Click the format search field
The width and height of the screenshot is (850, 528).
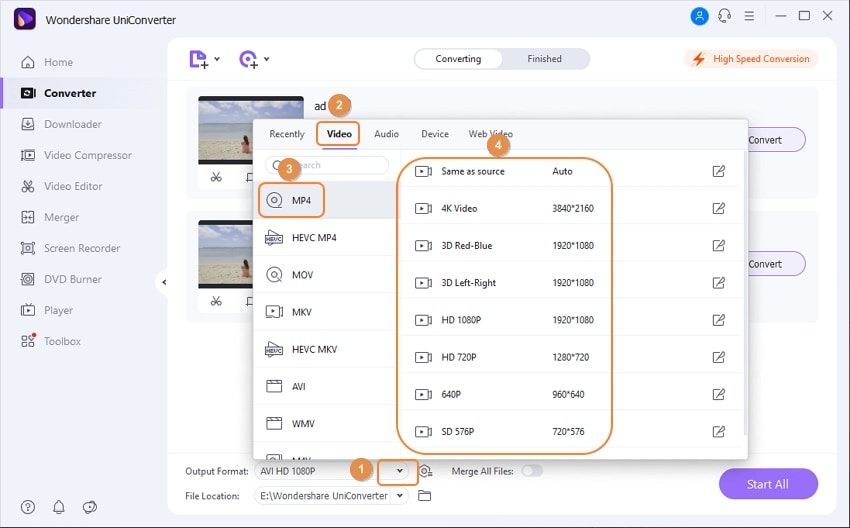tap(327, 165)
